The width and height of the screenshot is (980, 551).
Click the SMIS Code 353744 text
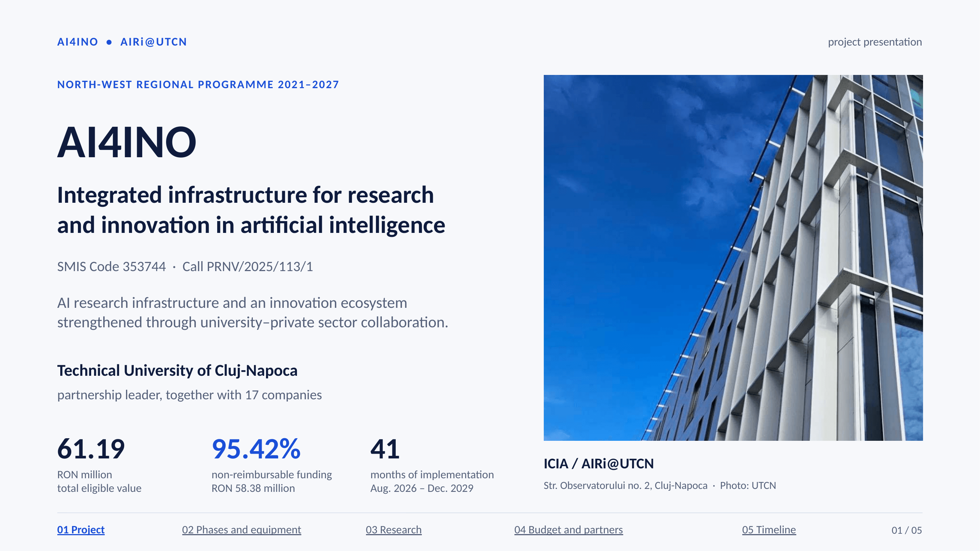(x=111, y=267)
